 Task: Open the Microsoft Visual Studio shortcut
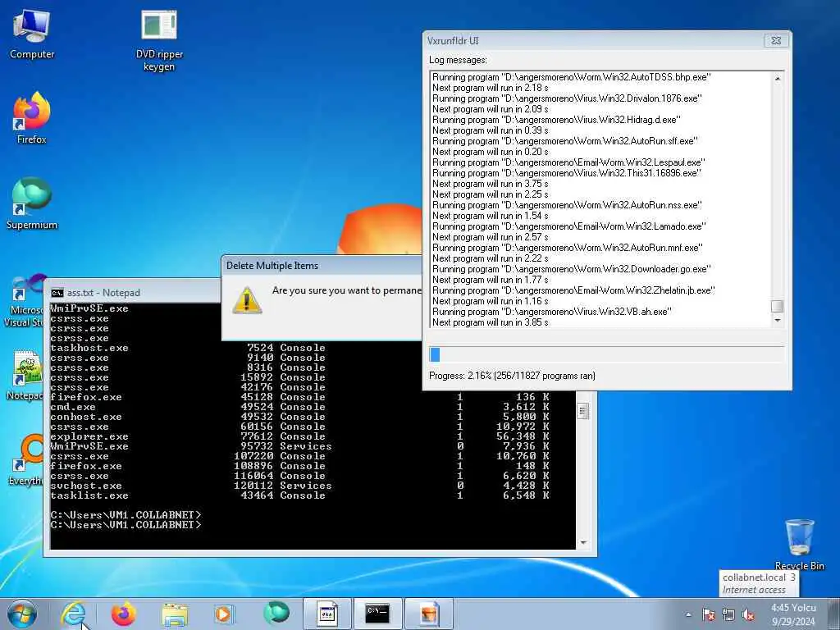click(25, 300)
